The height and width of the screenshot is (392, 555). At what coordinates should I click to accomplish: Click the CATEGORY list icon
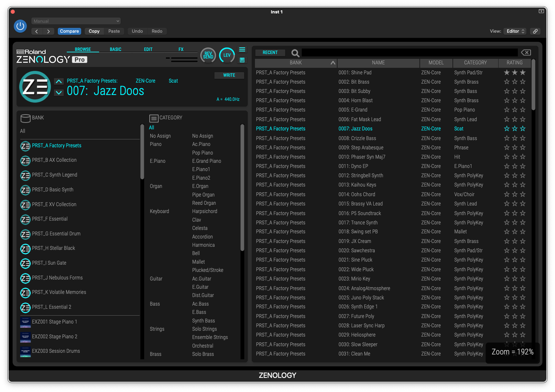coord(154,118)
